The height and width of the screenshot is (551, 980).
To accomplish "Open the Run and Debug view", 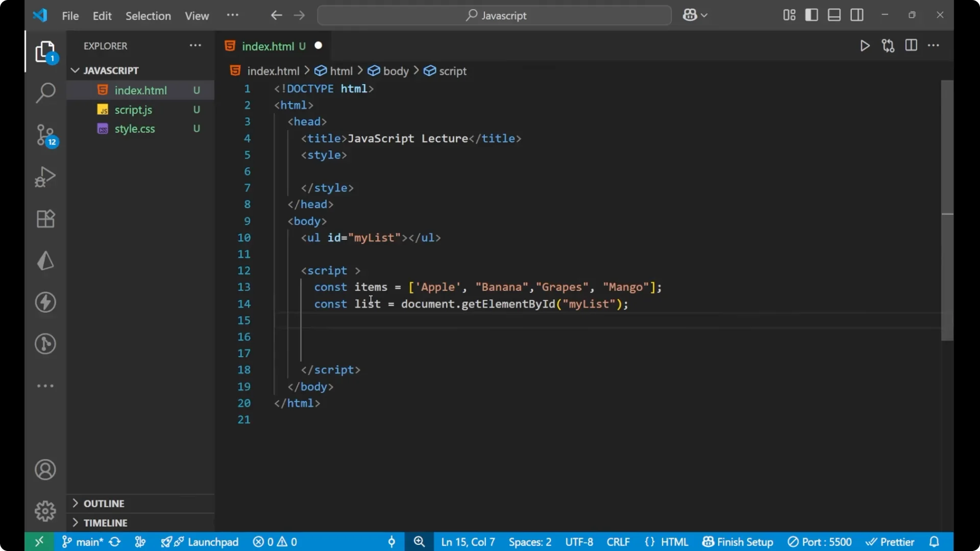I will pos(45,177).
